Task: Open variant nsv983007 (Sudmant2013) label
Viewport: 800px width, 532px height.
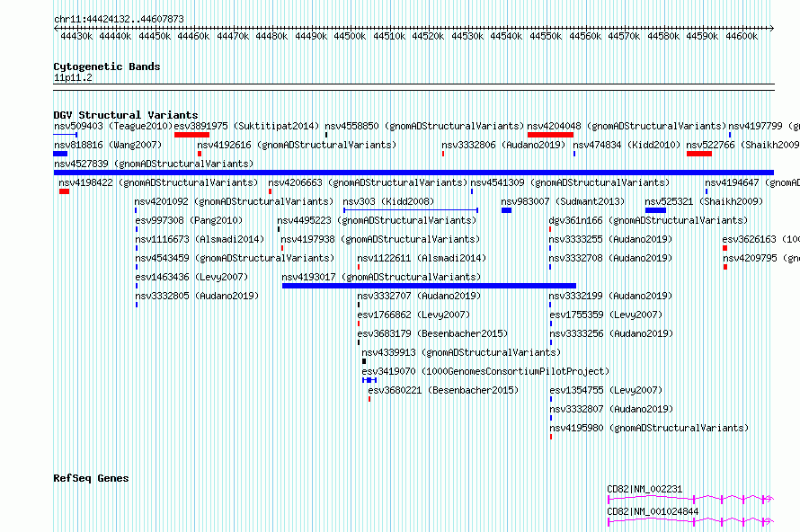Action: click(x=563, y=201)
